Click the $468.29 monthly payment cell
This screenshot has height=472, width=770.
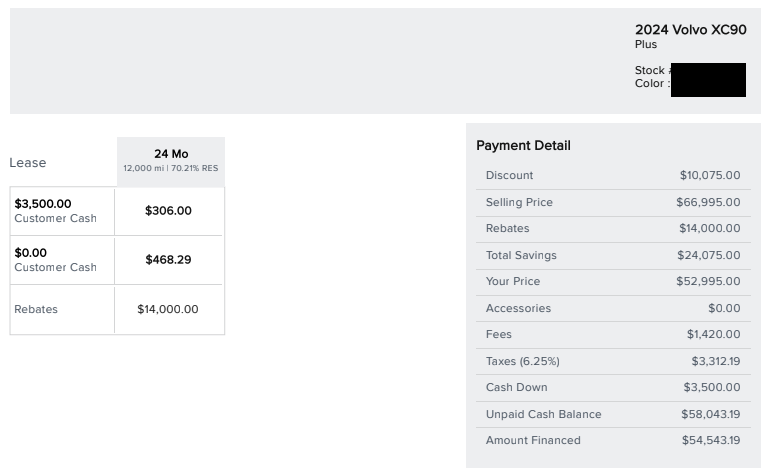[168, 260]
